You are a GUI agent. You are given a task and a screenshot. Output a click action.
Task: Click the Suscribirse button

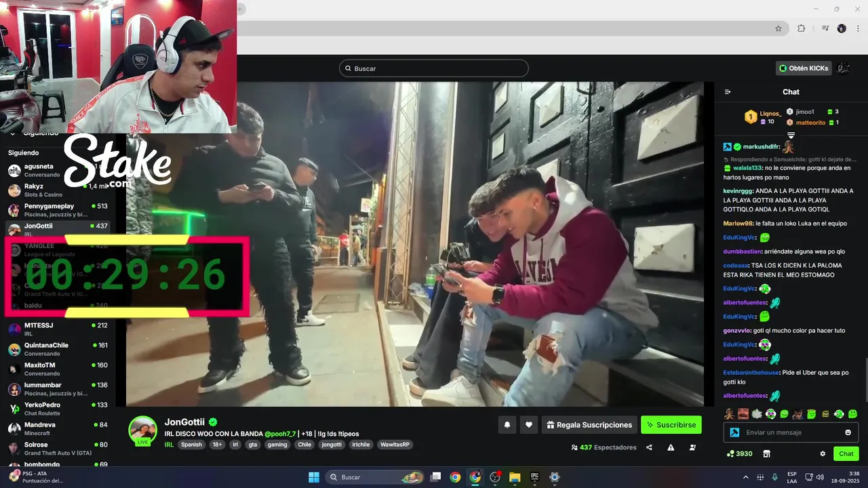[671, 425]
